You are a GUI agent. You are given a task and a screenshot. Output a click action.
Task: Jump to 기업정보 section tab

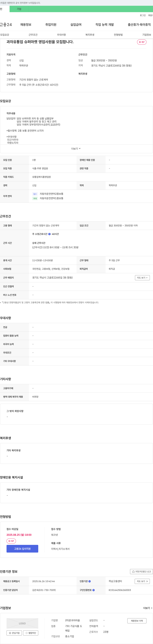[x=146, y=35]
